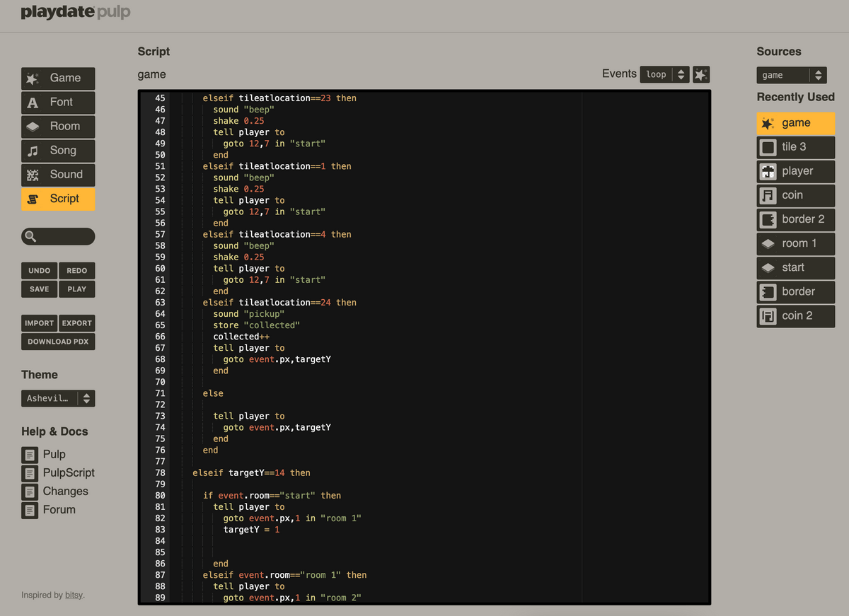Image resolution: width=849 pixels, height=616 pixels.
Task: Click into the search input field
Action: [x=58, y=237]
